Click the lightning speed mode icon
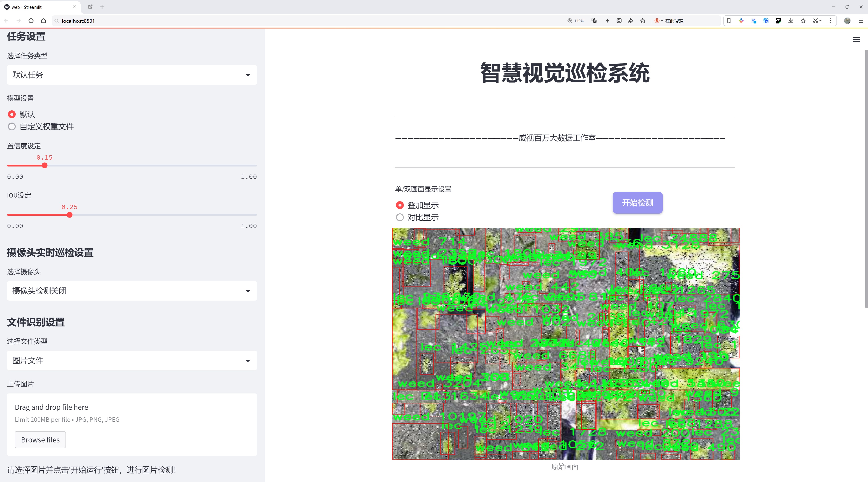The height and width of the screenshot is (482, 868). pyautogui.click(x=607, y=21)
